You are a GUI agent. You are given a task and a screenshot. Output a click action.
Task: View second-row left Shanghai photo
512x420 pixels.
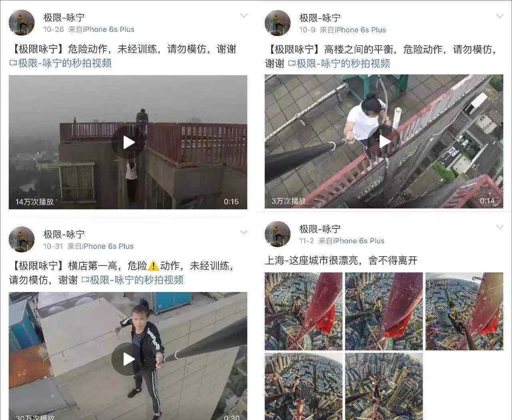pyautogui.click(x=304, y=386)
